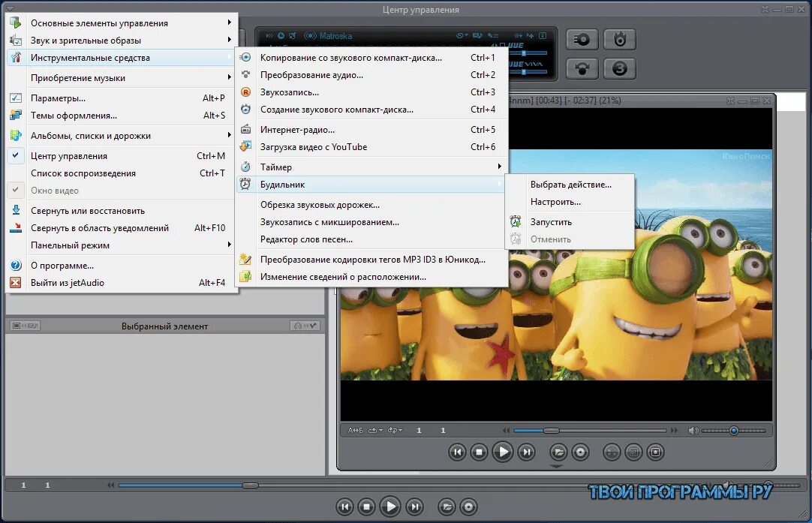Expand 'Звук и зрительные образы' submenu
812x523 pixels.
click(122, 41)
